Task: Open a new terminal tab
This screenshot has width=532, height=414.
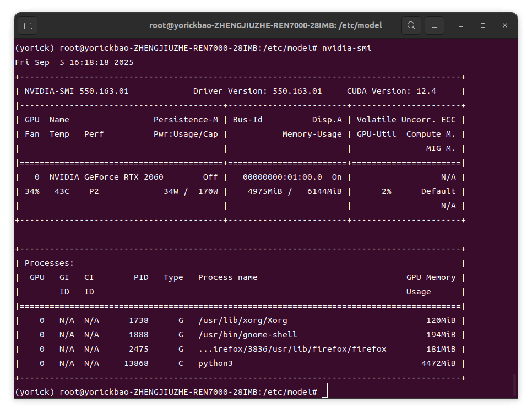Action: 28,25
